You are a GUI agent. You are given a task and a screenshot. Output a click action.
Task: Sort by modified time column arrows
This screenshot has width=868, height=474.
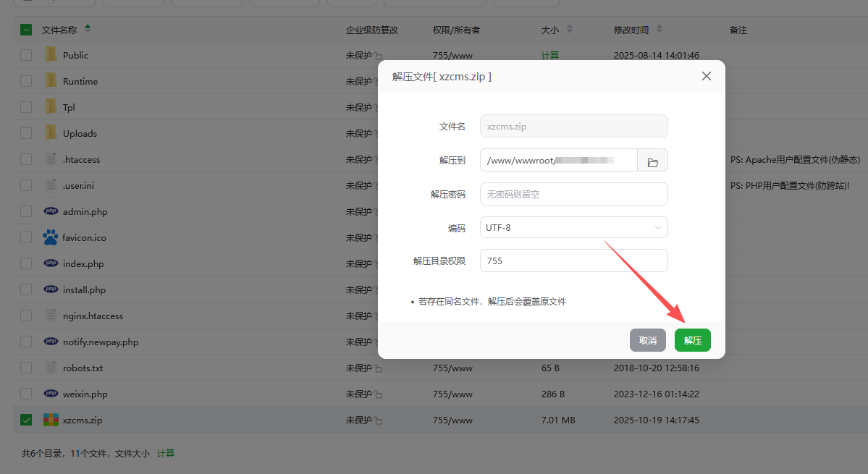[x=660, y=30]
